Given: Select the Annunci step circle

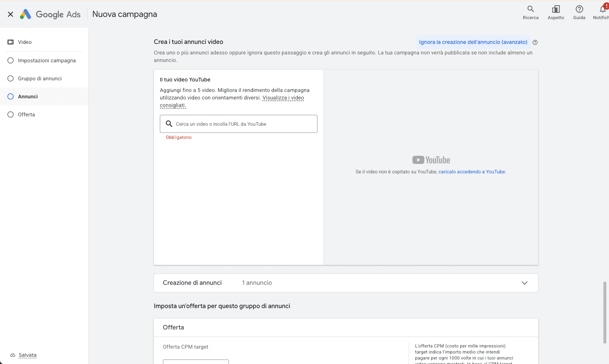Looking at the screenshot, I should click(11, 96).
